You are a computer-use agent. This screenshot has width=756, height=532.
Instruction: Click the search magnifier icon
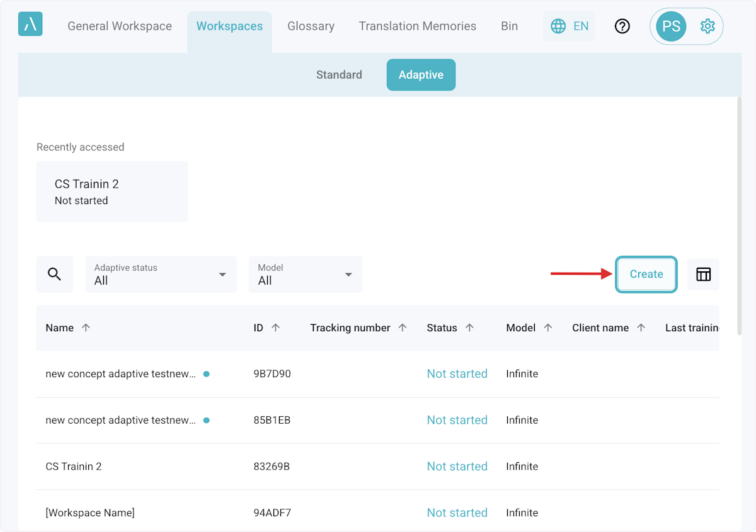coord(55,274)
